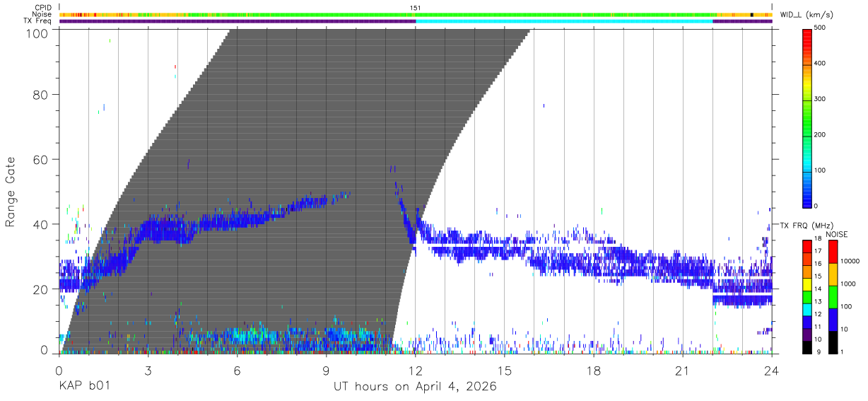The height and width of the screenshot is (401, 868).
Task: Select the Noise row label
Action: coord(42,14)
